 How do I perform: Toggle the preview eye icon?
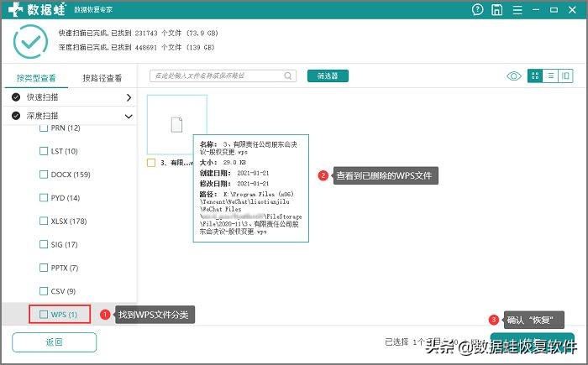click(514, 76)
